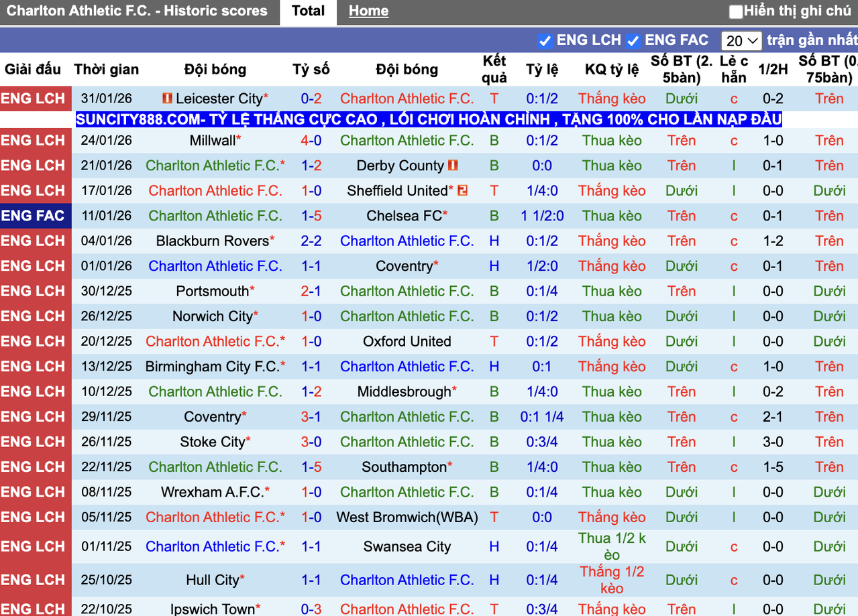Click the 2-2 score at Blackburn Rovers
The height and width of the screenshot is (616, 858).
click(x=311, y=241)
